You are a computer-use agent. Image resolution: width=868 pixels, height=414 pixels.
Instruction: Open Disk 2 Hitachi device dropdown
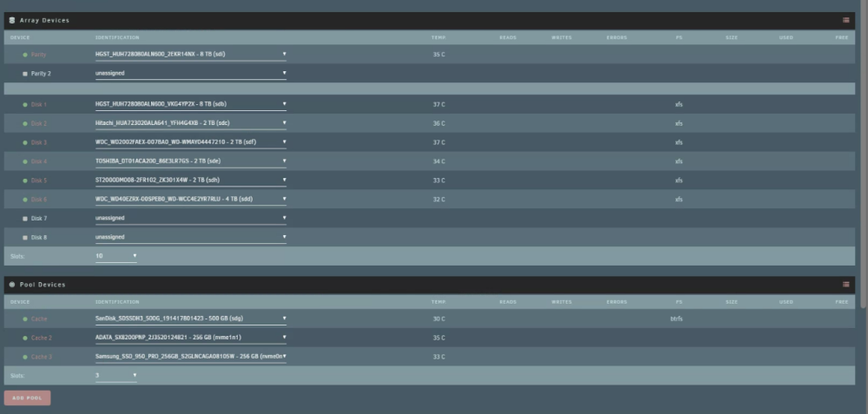coord(191,123)
